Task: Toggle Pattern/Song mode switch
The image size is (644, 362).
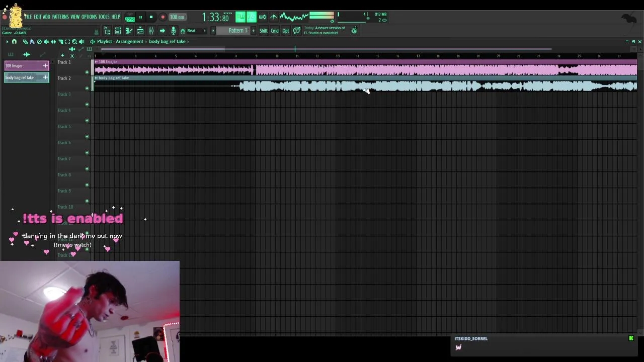Action: (130, 17)
